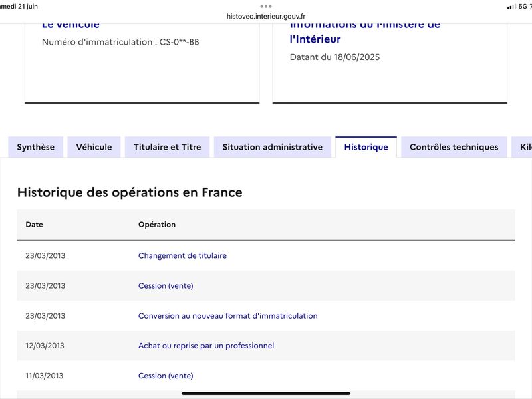Tap the samedi 21 juin date in status bar

[19, 7]
